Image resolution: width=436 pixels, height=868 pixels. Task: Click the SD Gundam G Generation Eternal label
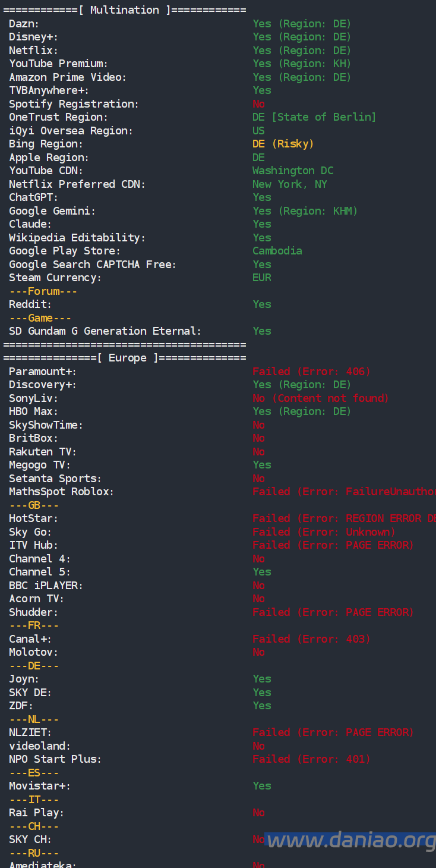105,331
